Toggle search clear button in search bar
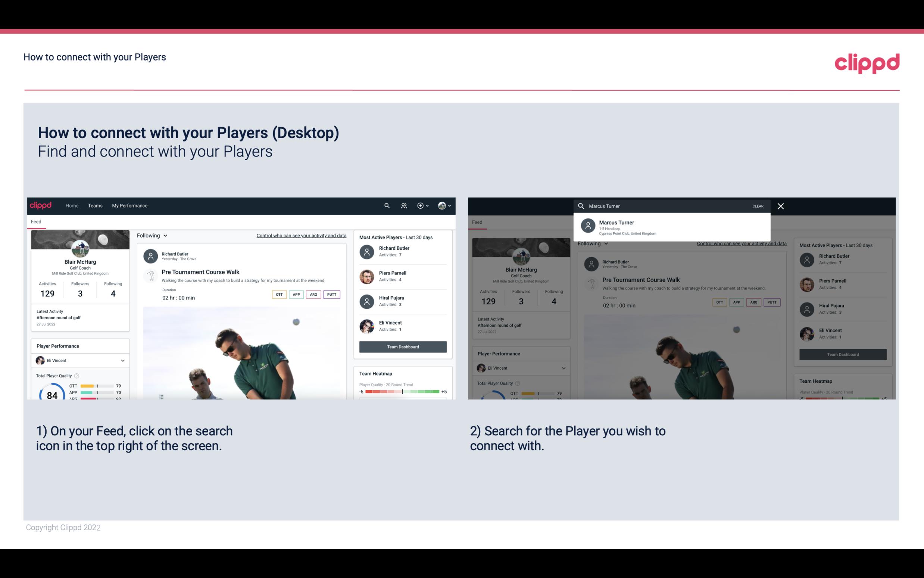 [758, 206]
